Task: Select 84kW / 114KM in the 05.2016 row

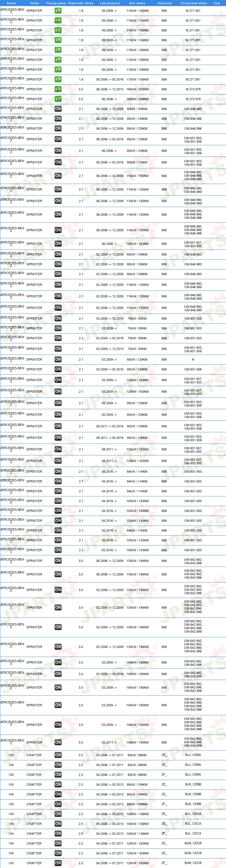Action: point(137,530)
